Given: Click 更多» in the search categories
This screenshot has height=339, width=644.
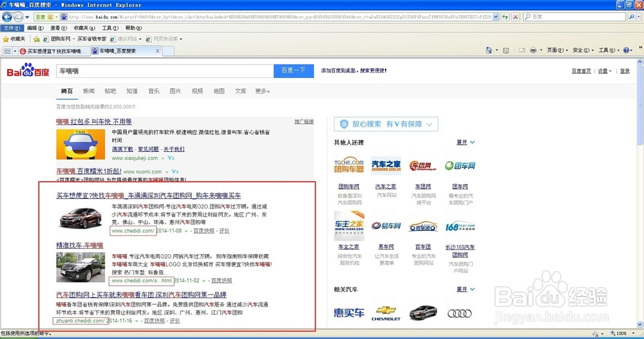Looking at the screenshot, I should pyautogui.click(x=263, y=91).
